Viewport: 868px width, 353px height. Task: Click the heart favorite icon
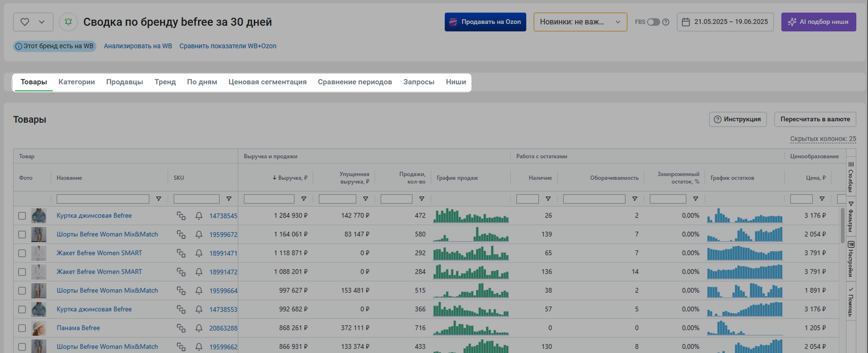tap(25, 22)
